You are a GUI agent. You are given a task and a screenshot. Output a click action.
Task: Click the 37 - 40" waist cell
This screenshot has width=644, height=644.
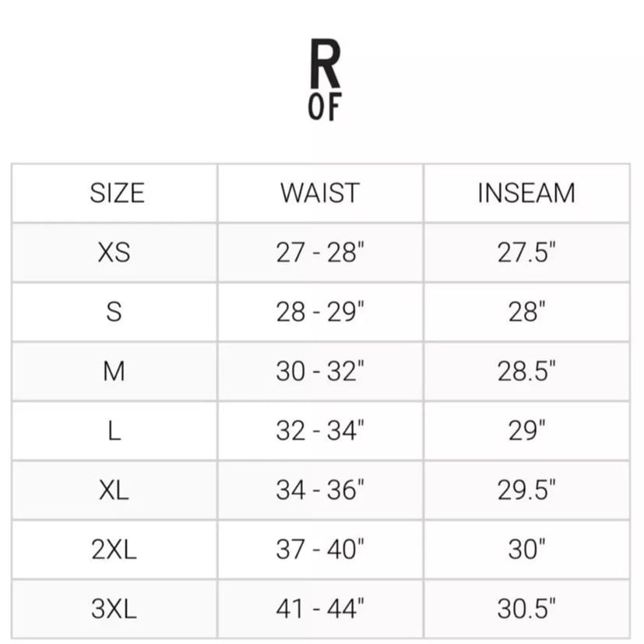click(320, 549)
